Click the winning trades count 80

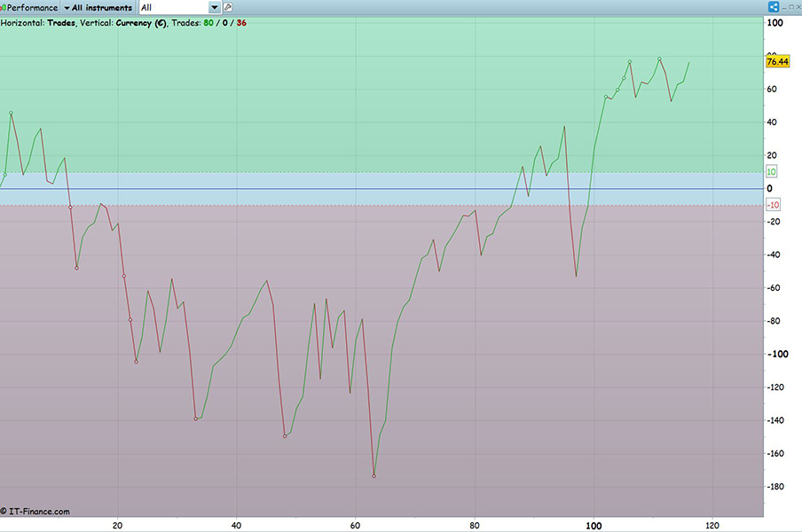coord(208,23)
